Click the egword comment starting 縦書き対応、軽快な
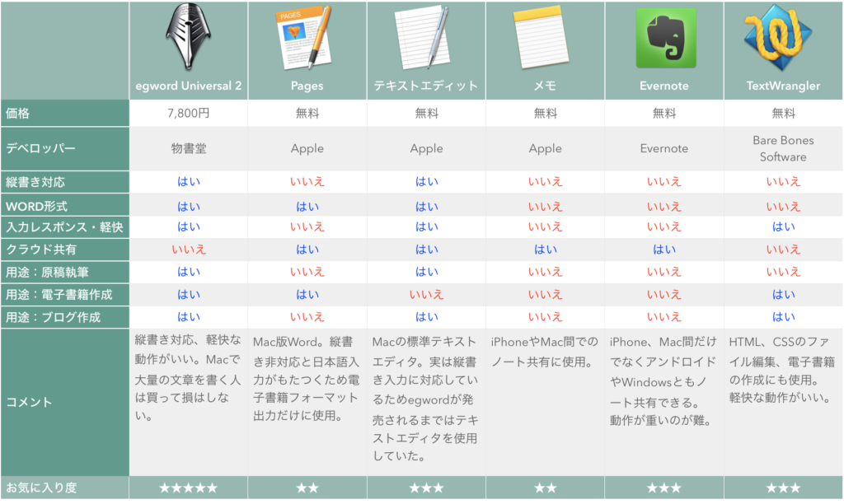The image size is (844, 504). click(188, 378)
